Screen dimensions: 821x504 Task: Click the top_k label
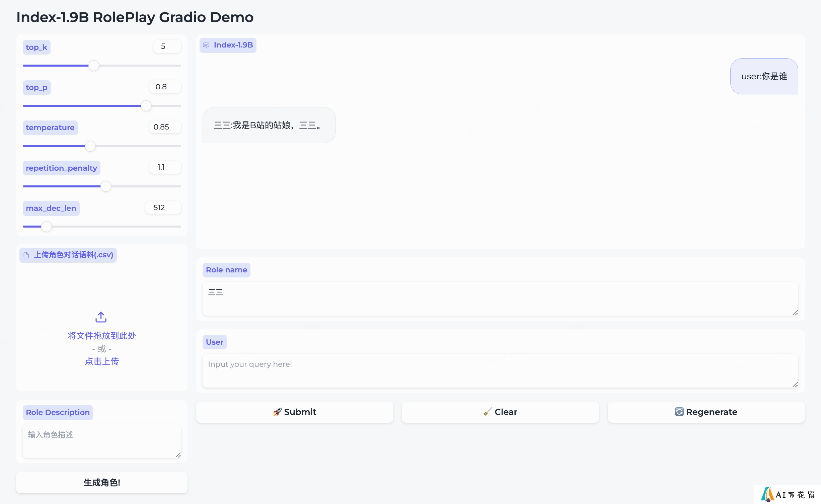(x=36, y=47)
